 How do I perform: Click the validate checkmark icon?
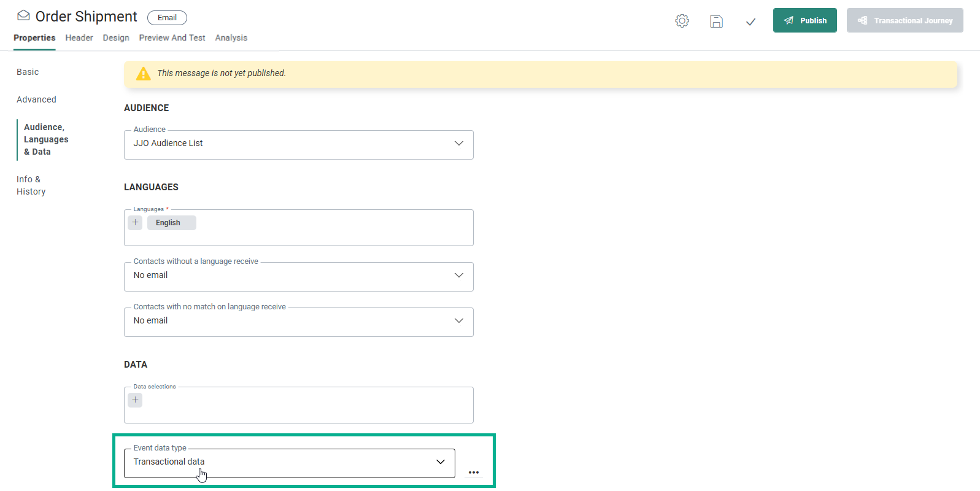click(750, 21)
